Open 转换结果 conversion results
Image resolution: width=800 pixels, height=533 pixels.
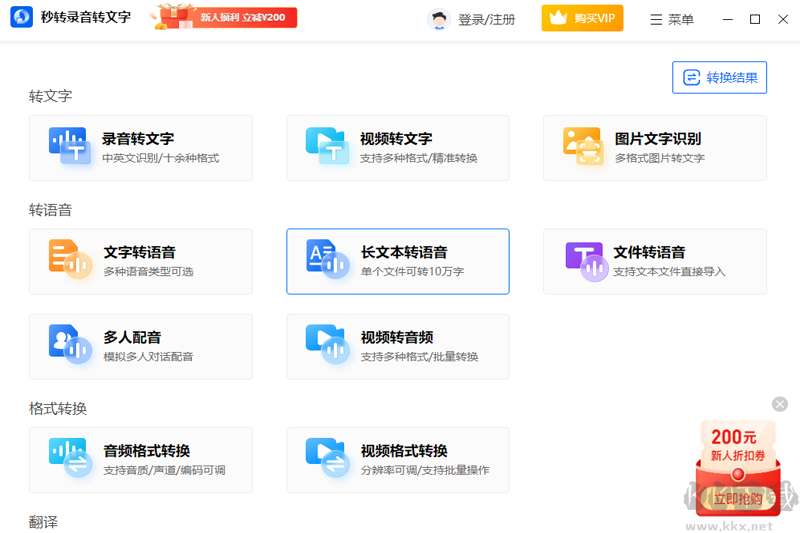pos(719,78)
